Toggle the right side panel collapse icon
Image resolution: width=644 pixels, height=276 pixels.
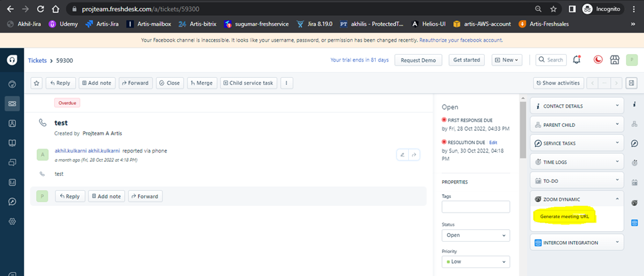631,83
